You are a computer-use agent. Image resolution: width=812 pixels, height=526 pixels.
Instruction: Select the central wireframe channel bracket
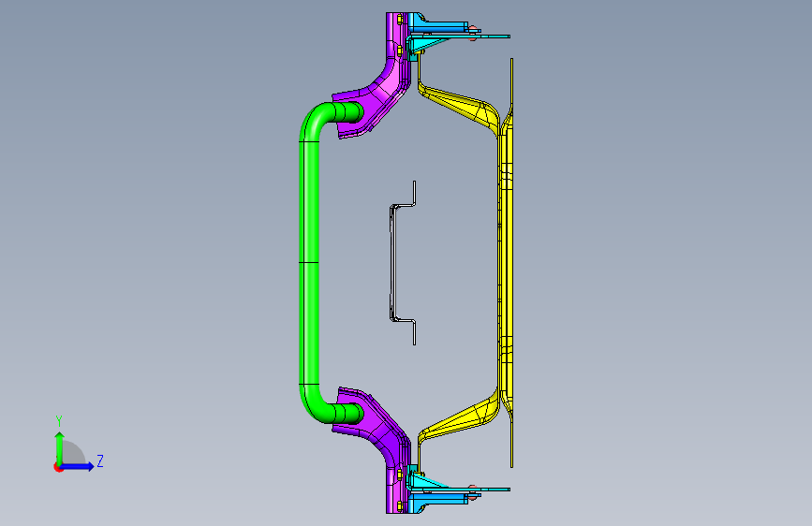393,263
